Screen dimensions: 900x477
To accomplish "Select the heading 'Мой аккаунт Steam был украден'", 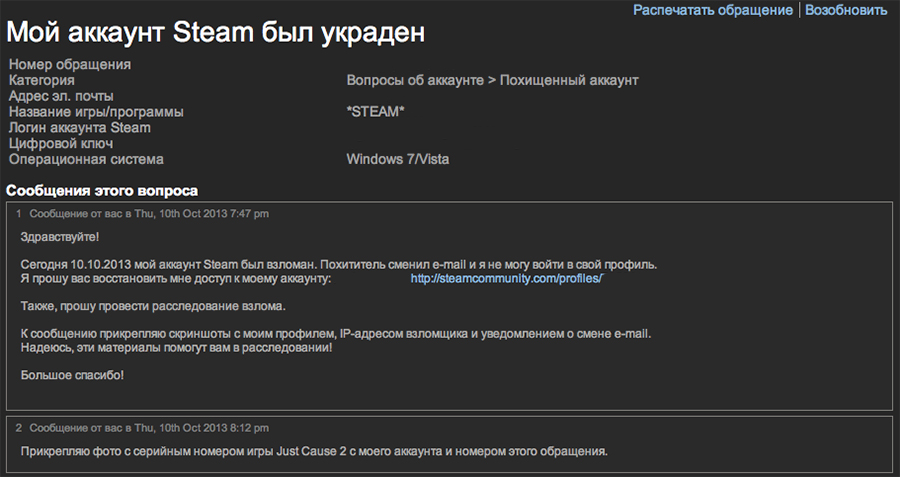I will point(216,33).
